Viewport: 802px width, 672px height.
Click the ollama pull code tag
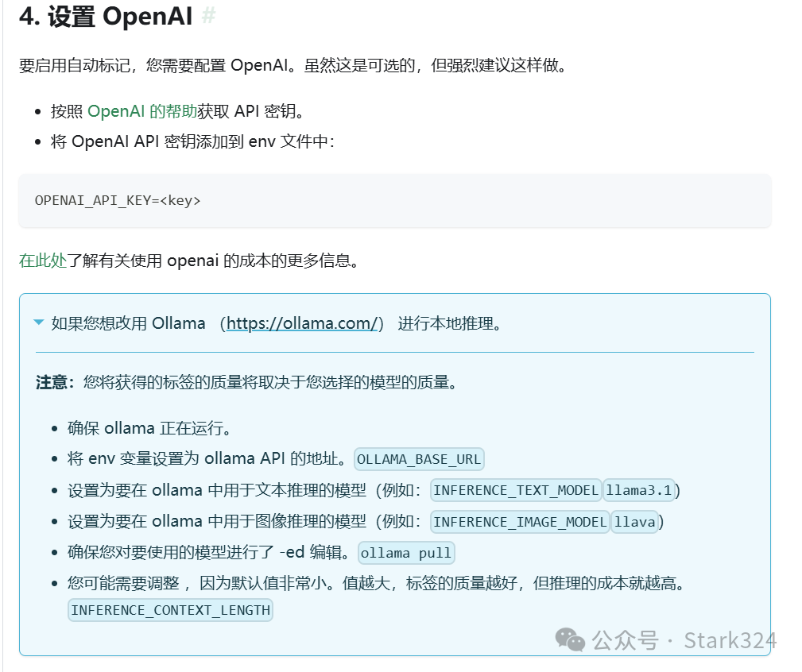coord(406,553)
